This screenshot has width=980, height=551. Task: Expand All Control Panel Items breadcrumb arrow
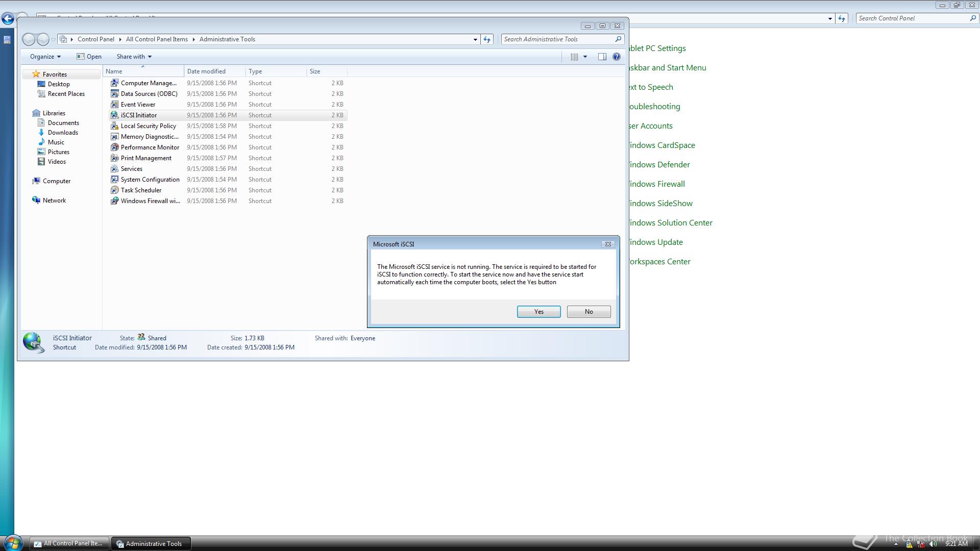pos(193,39)
